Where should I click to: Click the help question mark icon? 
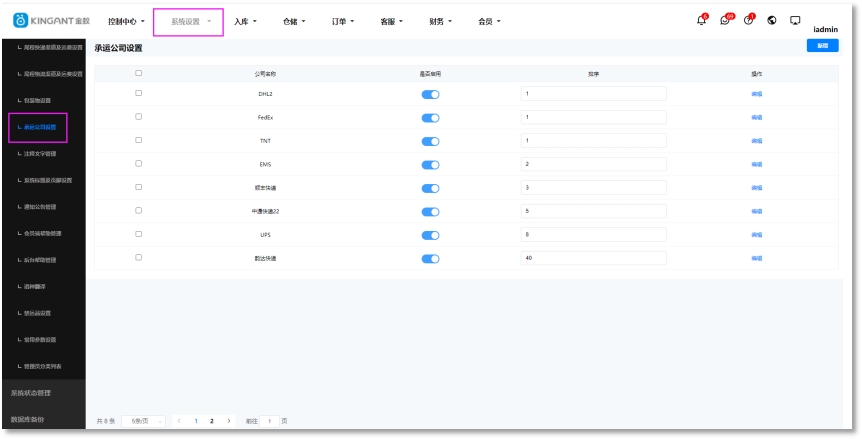click(x=748, y=21)
